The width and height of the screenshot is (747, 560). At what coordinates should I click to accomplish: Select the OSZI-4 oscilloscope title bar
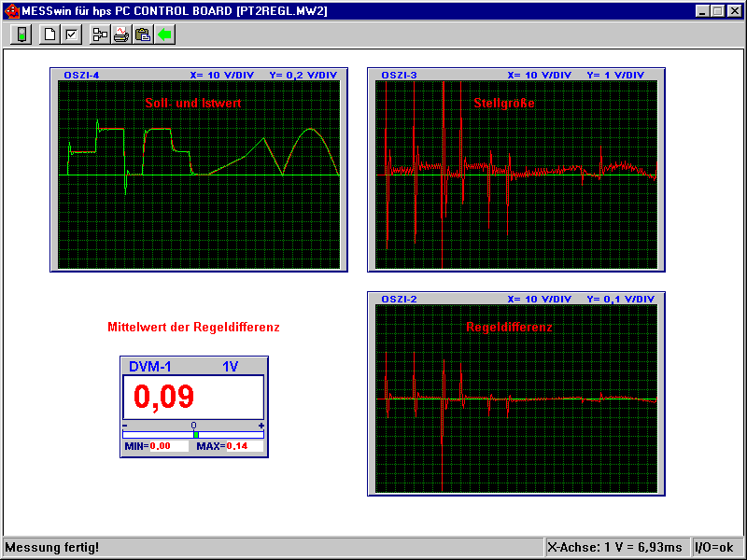point(199,75)
